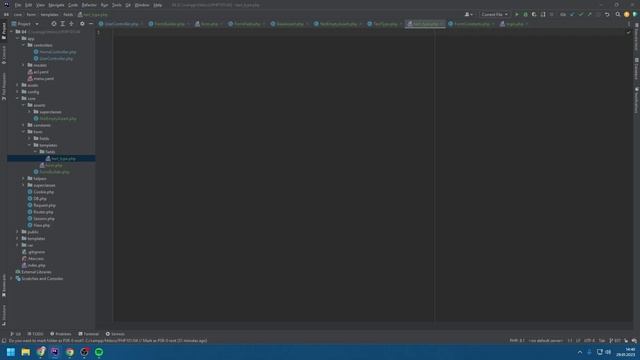Open the Terminal tool window

click(89, 334)
